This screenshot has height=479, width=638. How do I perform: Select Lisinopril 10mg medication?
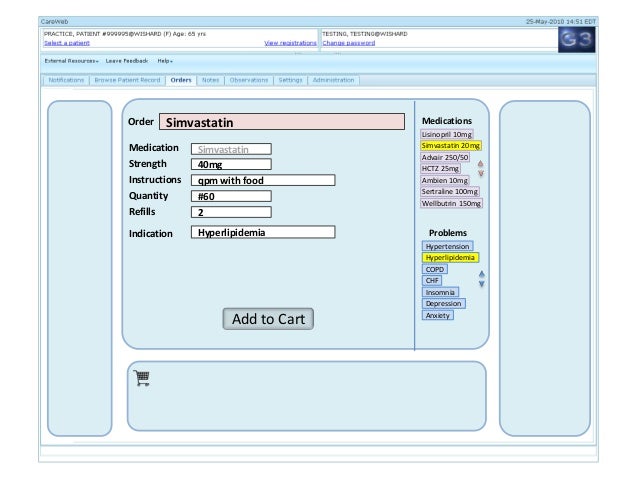click(x=447, y=134)
